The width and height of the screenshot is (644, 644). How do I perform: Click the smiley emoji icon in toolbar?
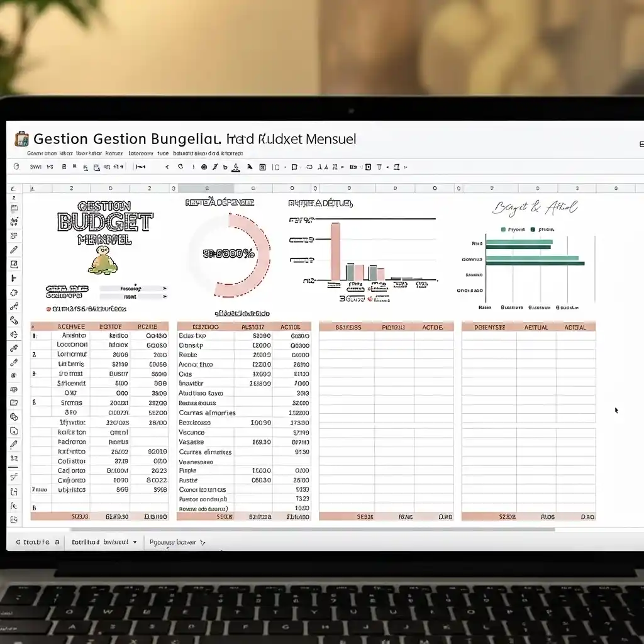204,167
